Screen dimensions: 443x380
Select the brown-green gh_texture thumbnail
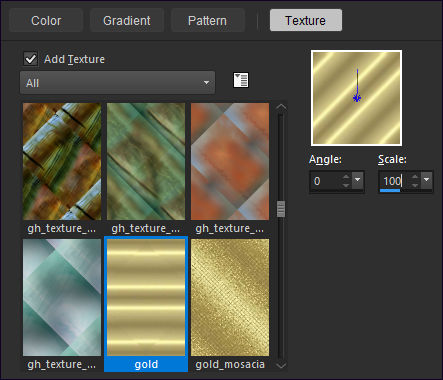(x=62, y=161)
